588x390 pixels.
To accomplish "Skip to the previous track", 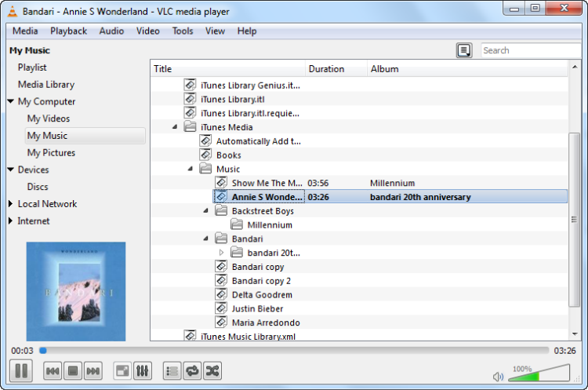I will [52, 371].
